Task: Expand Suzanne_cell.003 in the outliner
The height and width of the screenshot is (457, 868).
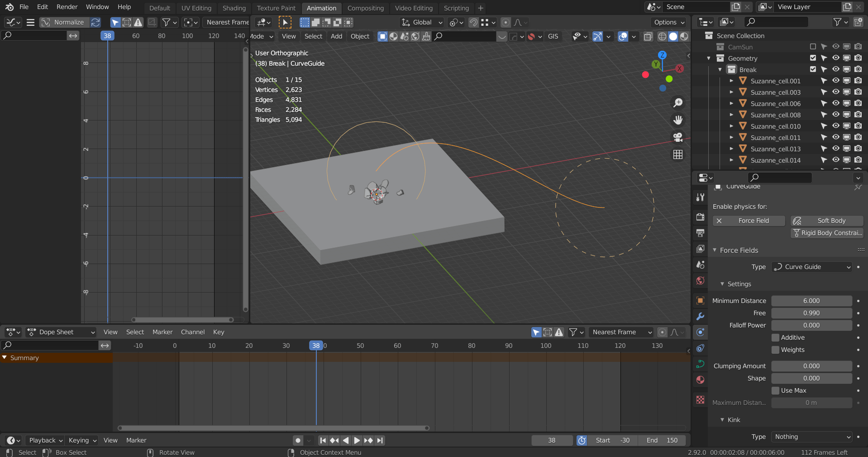Action: tap(731, 92)
